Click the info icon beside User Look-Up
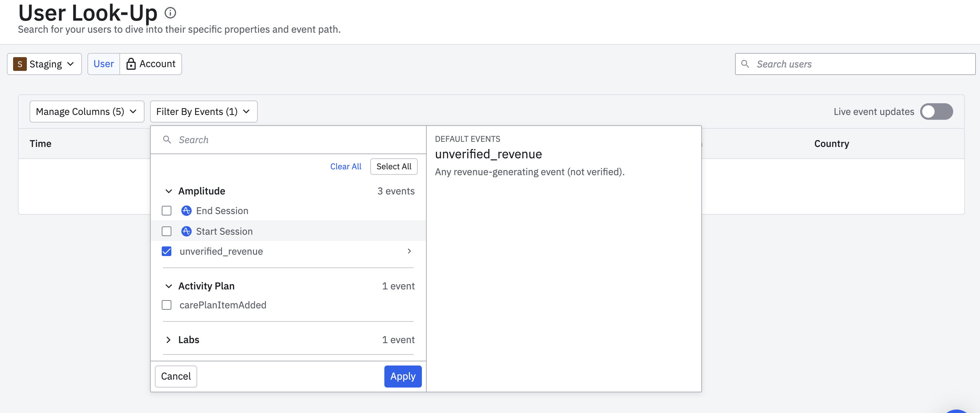The width and height of the screenshot is (980, 413). (x=170, y=13)
